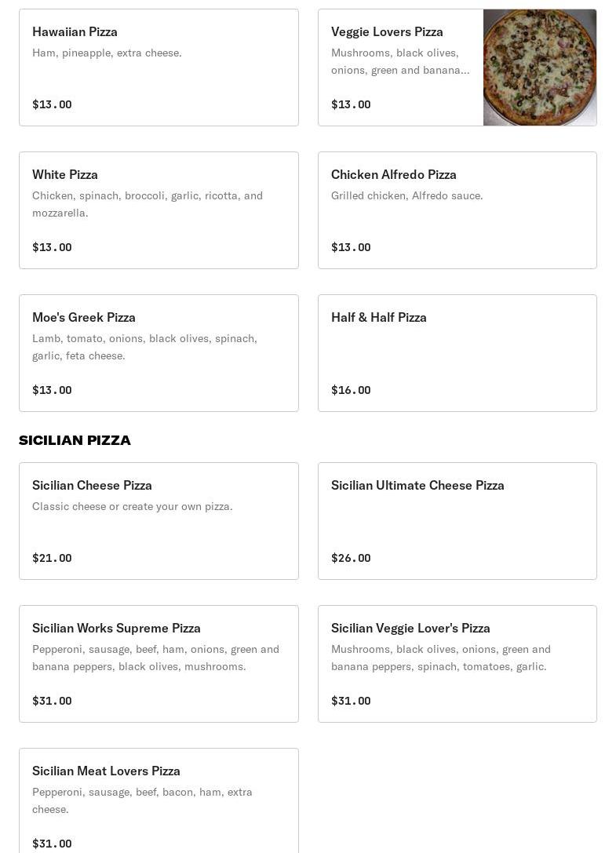Choose the Sicilian Veggie Lover's Pizza item
The image size is (616, 853).
click(457, 664)
